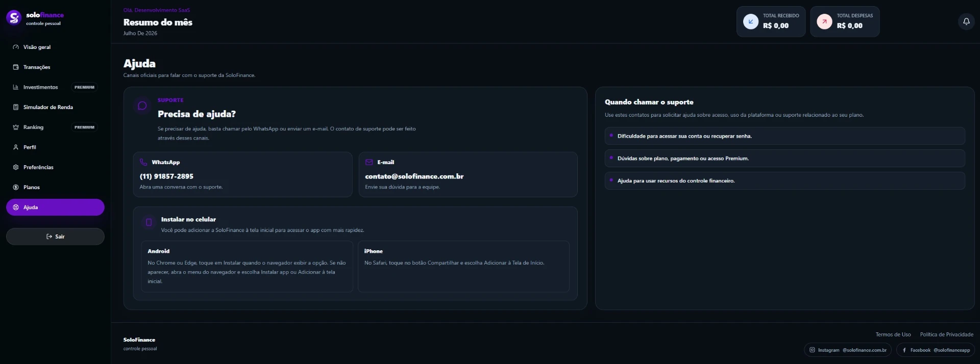Click the E-mail envelope icon
This screenshot has height=364, width=980.
point(369,162)
